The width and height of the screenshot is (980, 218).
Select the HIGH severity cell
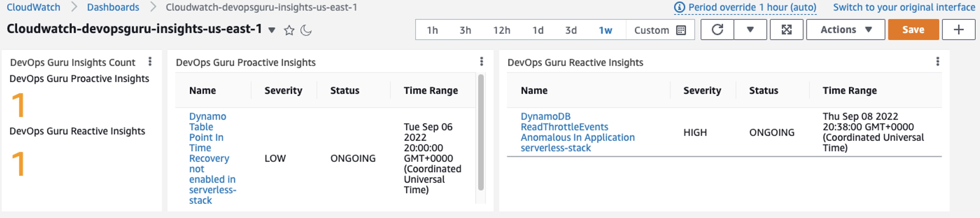click(x=695, y=132)
